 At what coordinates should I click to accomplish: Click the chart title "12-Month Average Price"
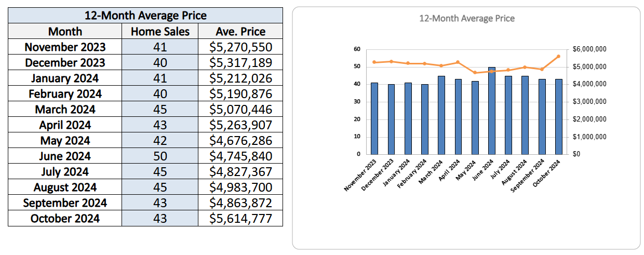[x=467, y=19]
